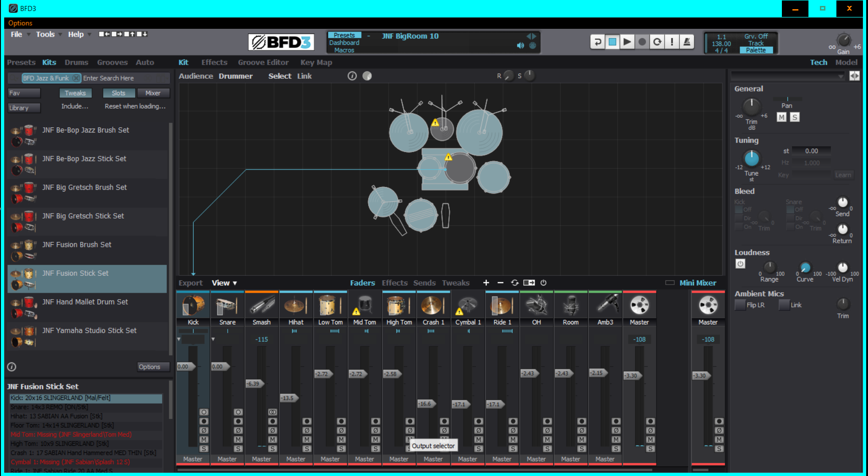This screenshot has width=868, height=476.
Task: Start playback with the play button
Action: click(x=627, y=42)
